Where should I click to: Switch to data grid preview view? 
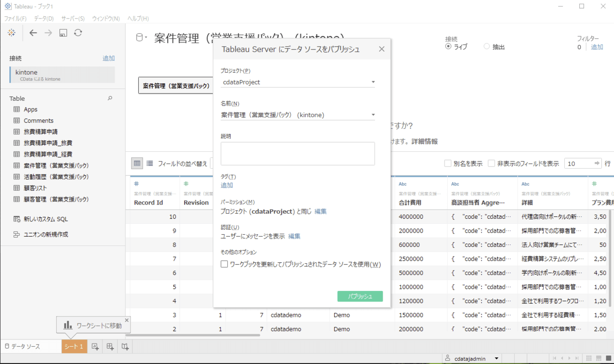[137, 164]
